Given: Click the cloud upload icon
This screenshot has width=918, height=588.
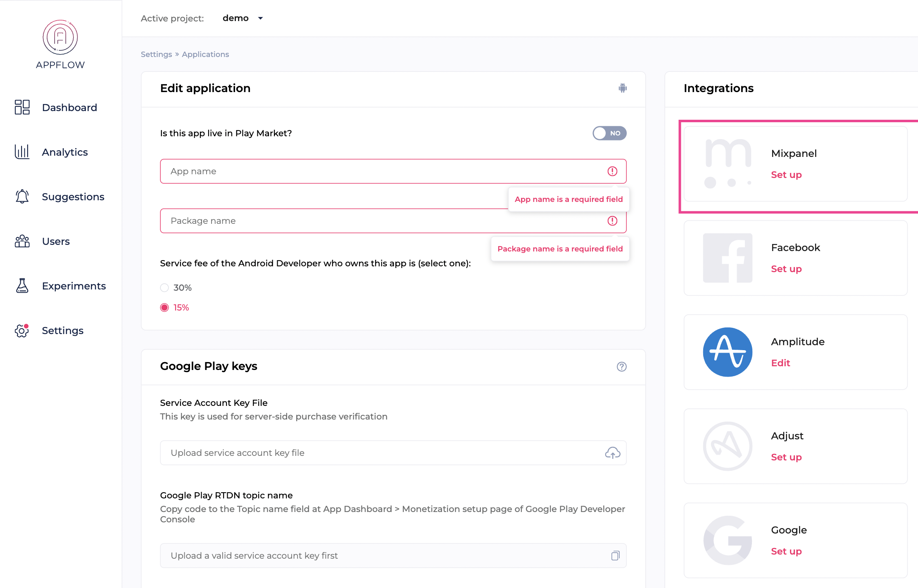Looking at the screenshot, I should tap(612, 453).
